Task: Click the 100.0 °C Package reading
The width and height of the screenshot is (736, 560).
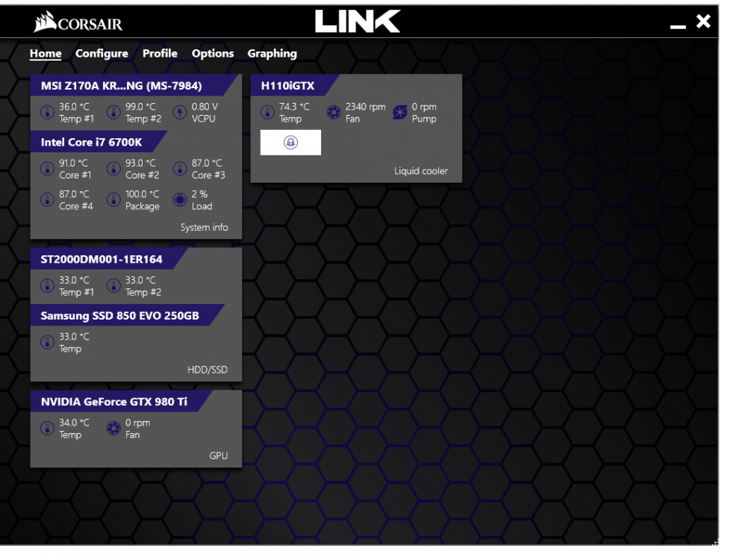Action: [143, 200]
